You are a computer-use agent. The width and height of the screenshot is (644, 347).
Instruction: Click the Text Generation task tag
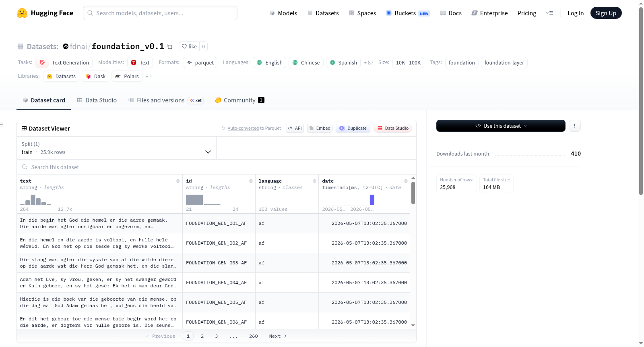(64, 62)
